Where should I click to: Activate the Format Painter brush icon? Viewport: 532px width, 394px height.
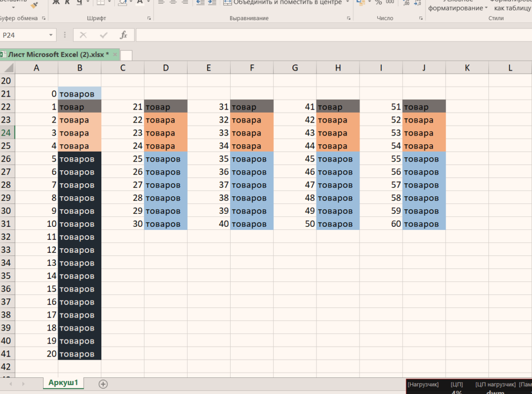coord(35,5)
